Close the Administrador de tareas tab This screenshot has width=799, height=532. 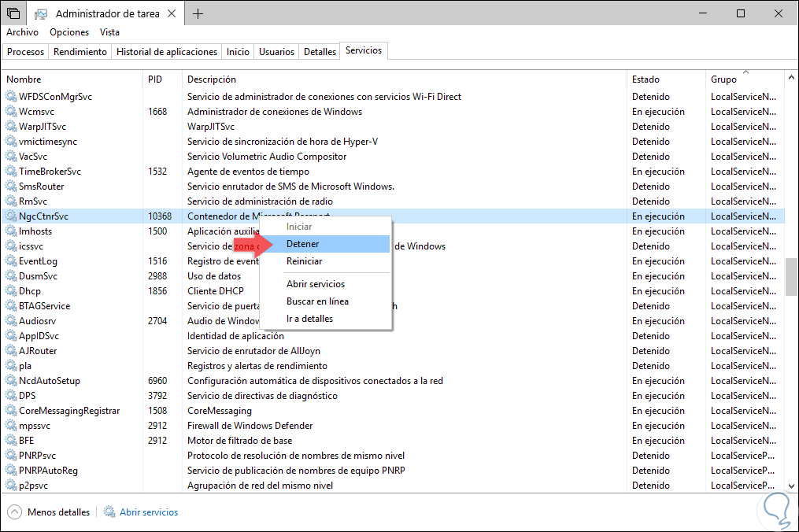[x=172, y=13]
